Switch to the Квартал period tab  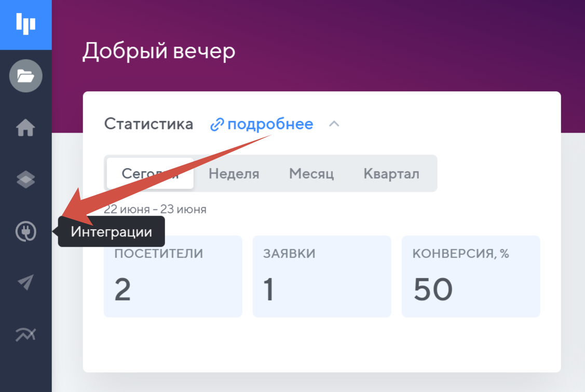coord(391,174)
